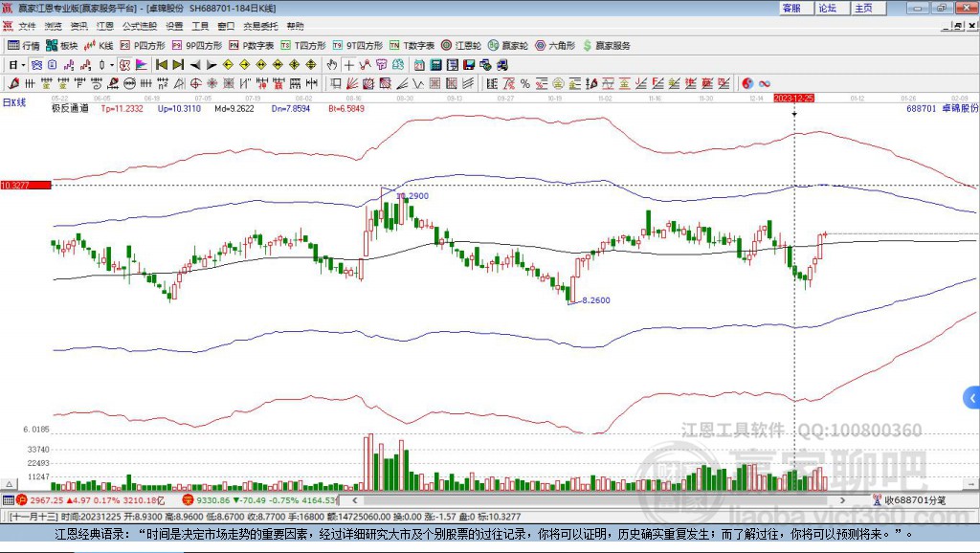
Task: Click the Shanghai index 2967.25 status entry
Action: (91, 499)
